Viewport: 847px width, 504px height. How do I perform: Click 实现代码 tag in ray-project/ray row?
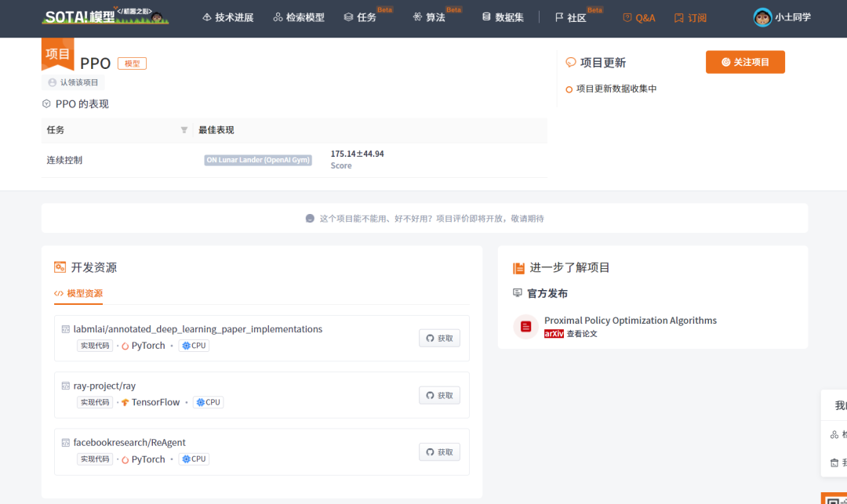click(95, 403)
